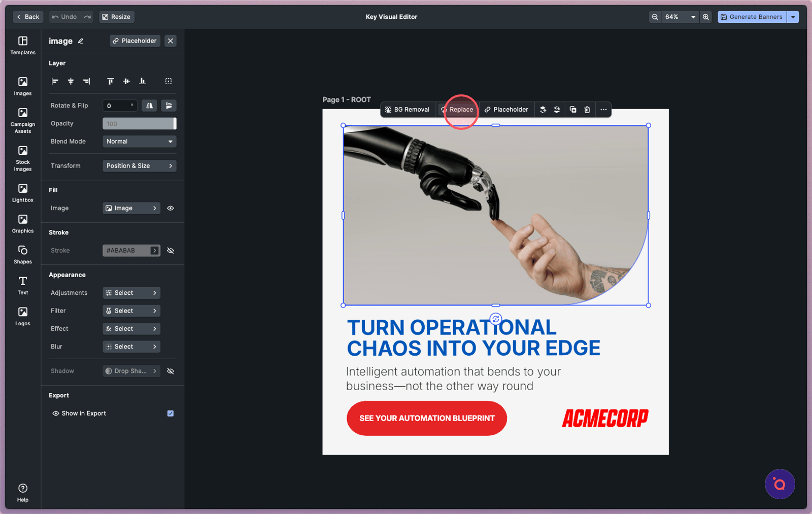Uncheck the Show in Export checkbox
Screen dimensions: 812x514
click(171, 414)
